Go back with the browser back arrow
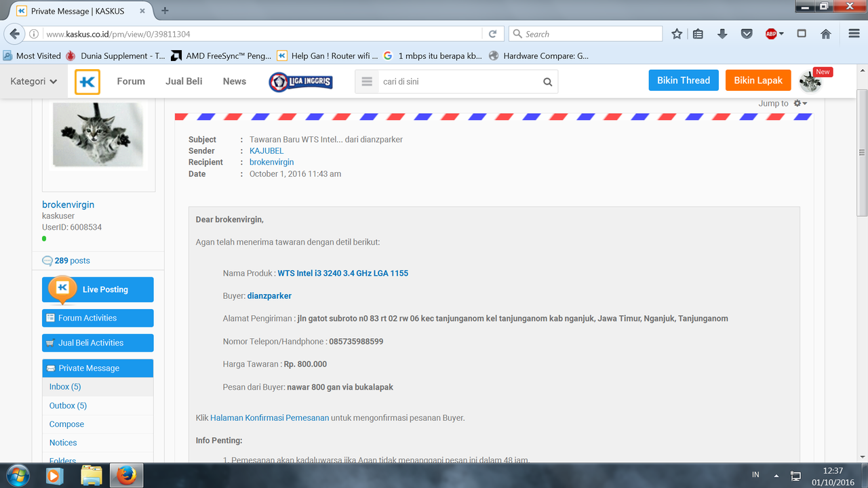 (14, 34)
